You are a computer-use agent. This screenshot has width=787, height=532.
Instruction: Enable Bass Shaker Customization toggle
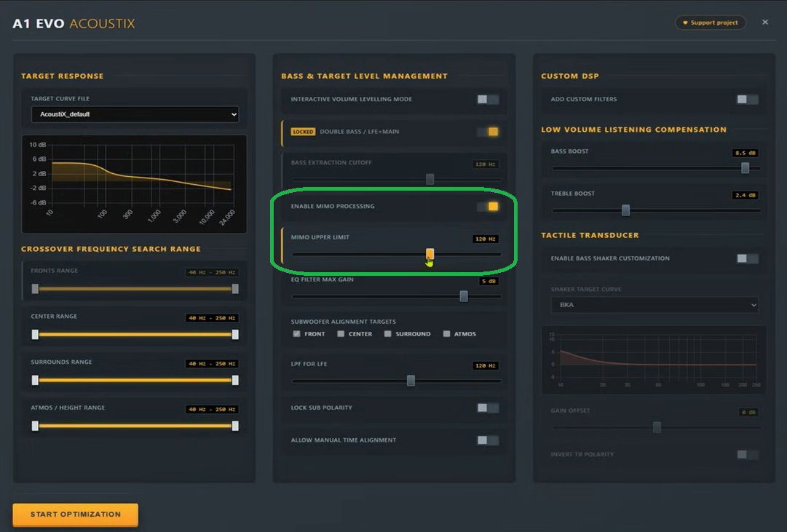click(x=747, y=258)
